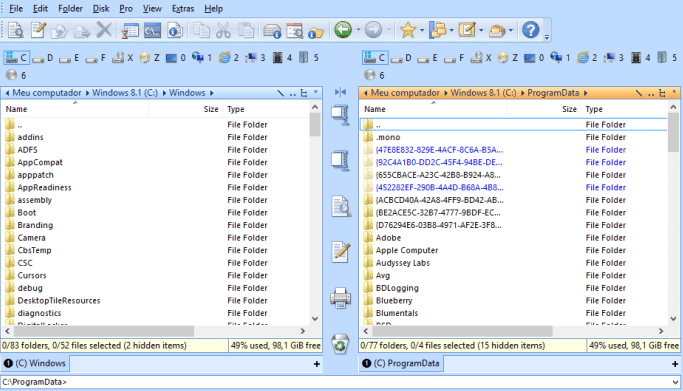Click the left panel horizontal scrollbar thumb
The image size is (683, 391).
point(104,331)
